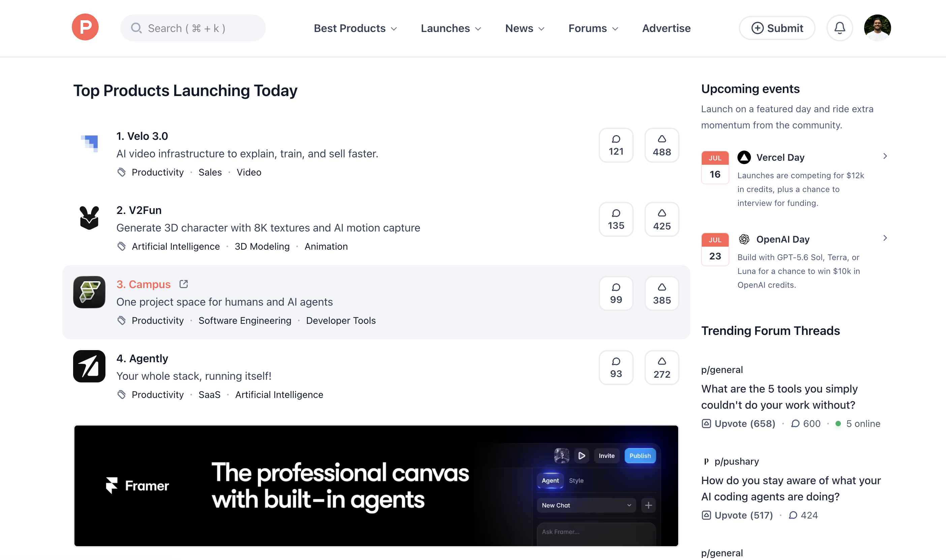Open the 3. Campus product title
This screenshot has width=946, height=560.
[143, 284]
